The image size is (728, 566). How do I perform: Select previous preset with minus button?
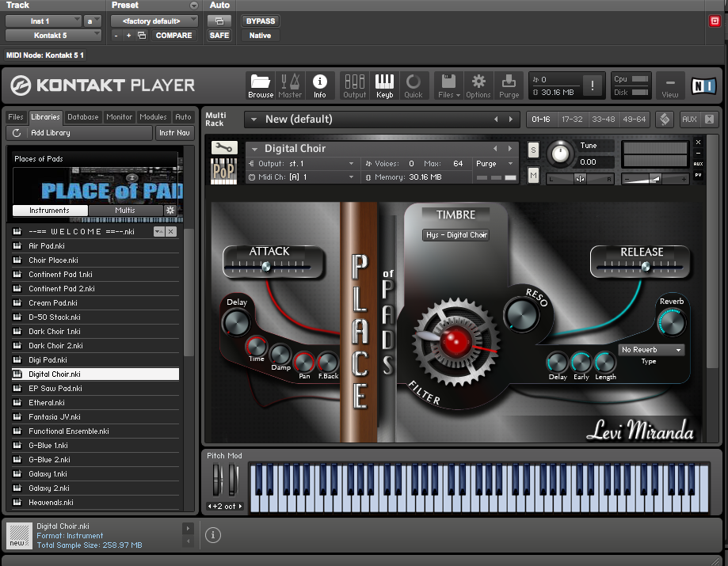116,36
